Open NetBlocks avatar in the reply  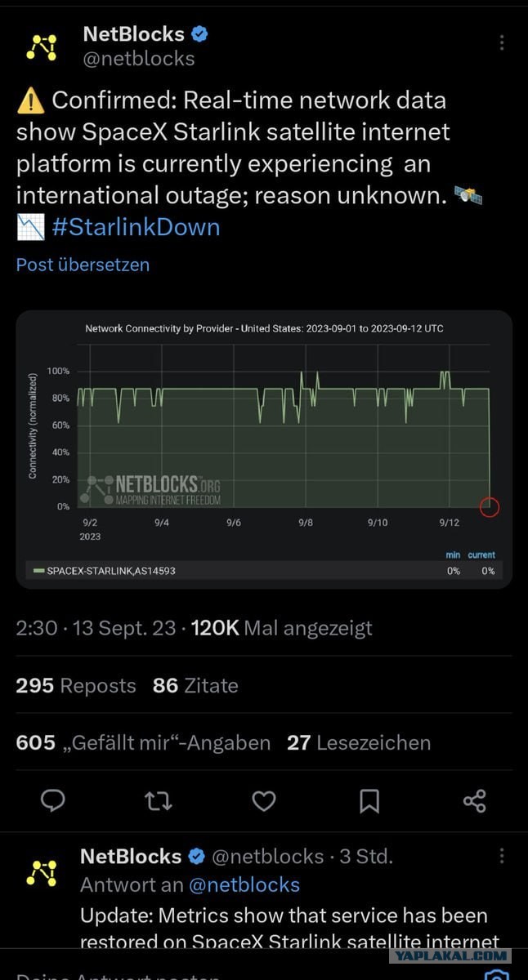41,873
